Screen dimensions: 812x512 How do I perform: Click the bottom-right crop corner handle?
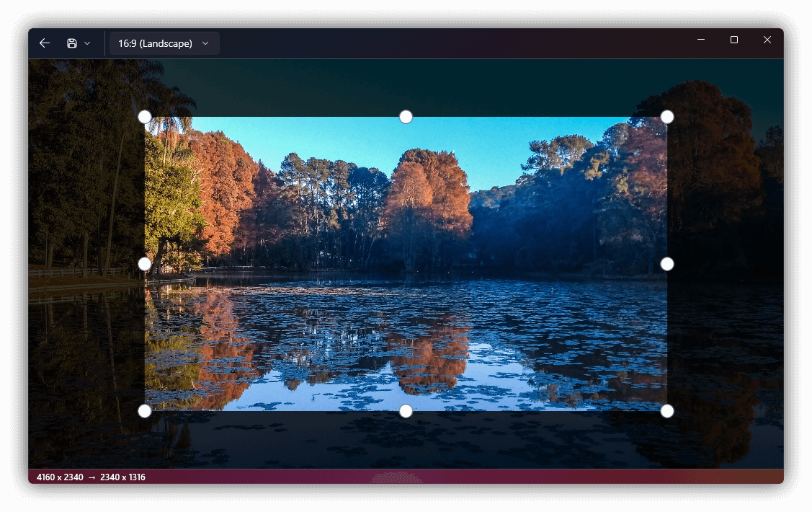[x=666, y=411]
